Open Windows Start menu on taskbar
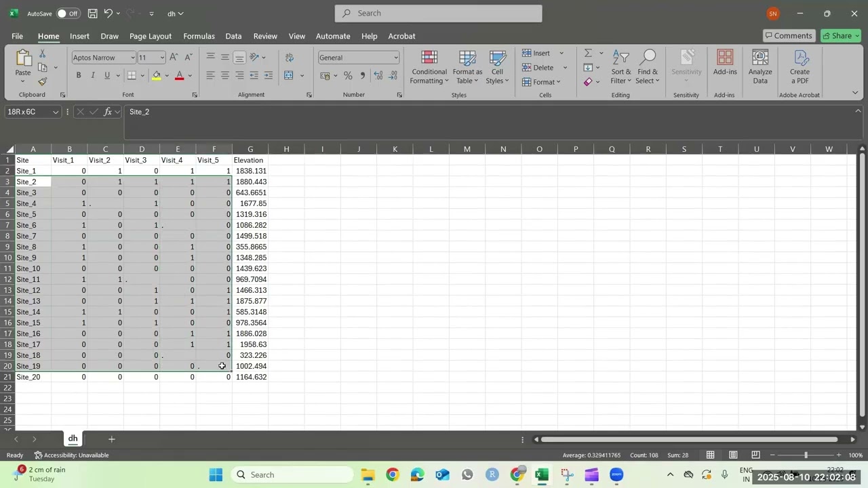 point(216,474)
